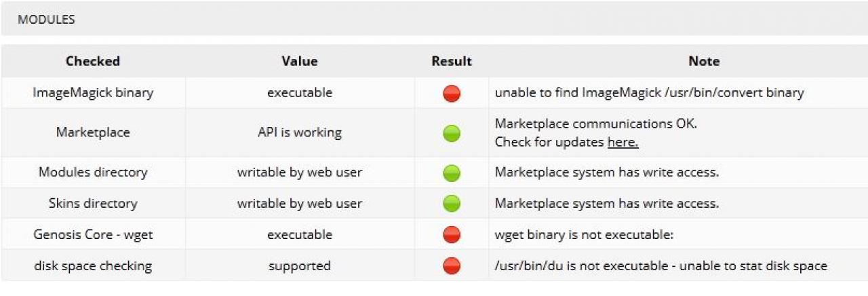
Task: Click the red status icon for ImageMagick binary
Action: point(452,93)
